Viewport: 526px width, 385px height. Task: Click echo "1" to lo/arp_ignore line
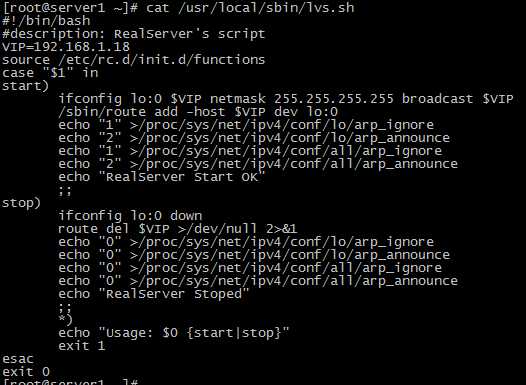pyautogui.click(x=246, y=125)
